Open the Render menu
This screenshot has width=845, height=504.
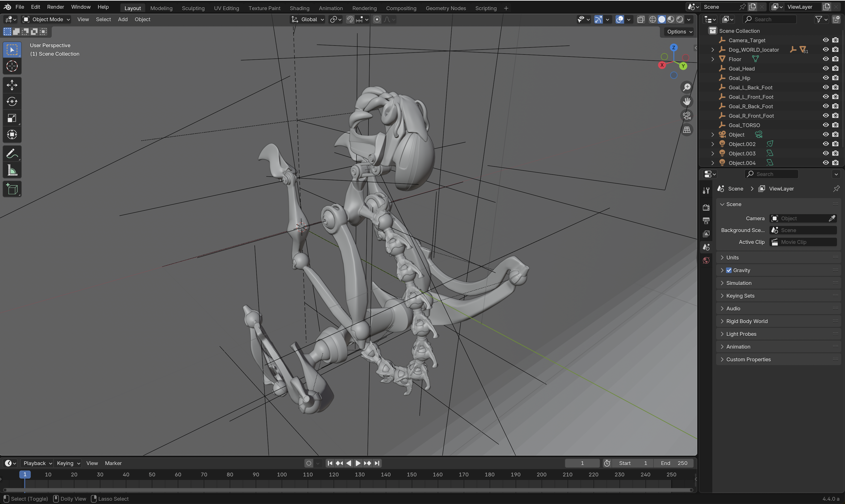click(x=55, y=7)
